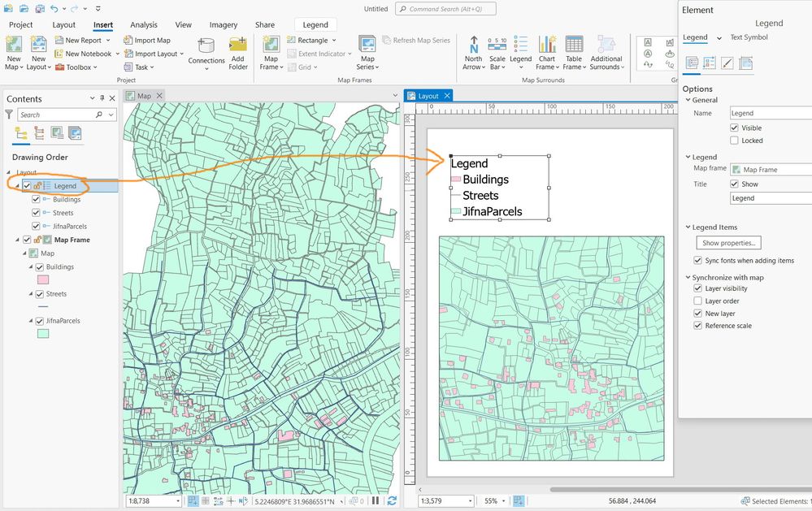Click the Add Folder icon
812x511 pixels.
tap(237, 52)
